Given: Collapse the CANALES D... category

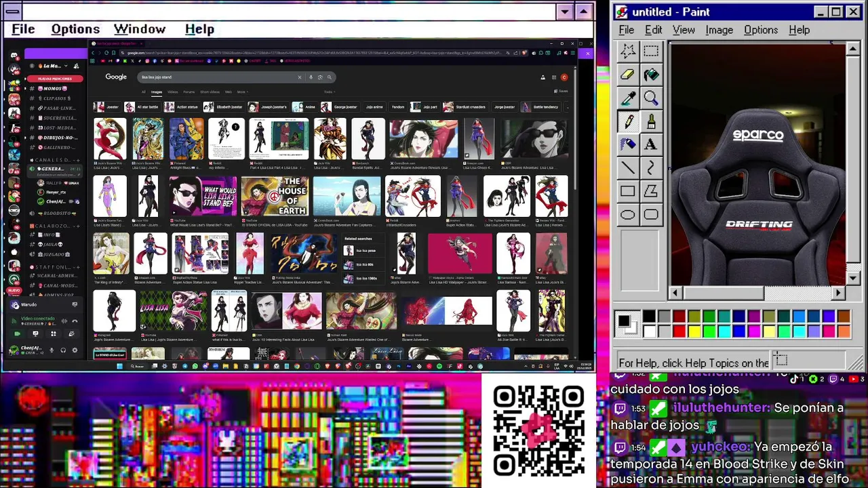Looking at the screenshot, I should (x=52, y=160).
